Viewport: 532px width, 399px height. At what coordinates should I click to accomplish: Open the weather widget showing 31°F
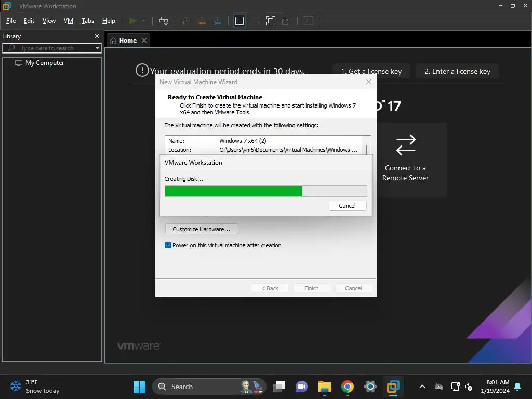click(x=35, y=387)
